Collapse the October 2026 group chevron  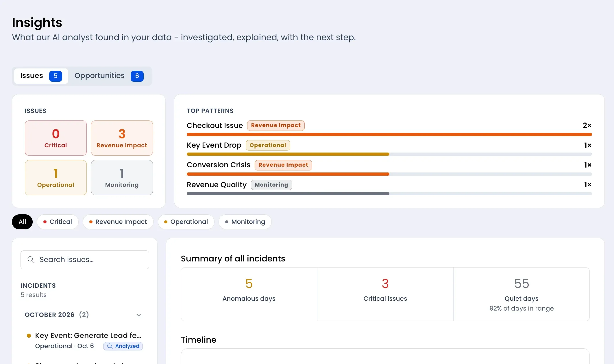pyautogui.click(x=139, y=315)
